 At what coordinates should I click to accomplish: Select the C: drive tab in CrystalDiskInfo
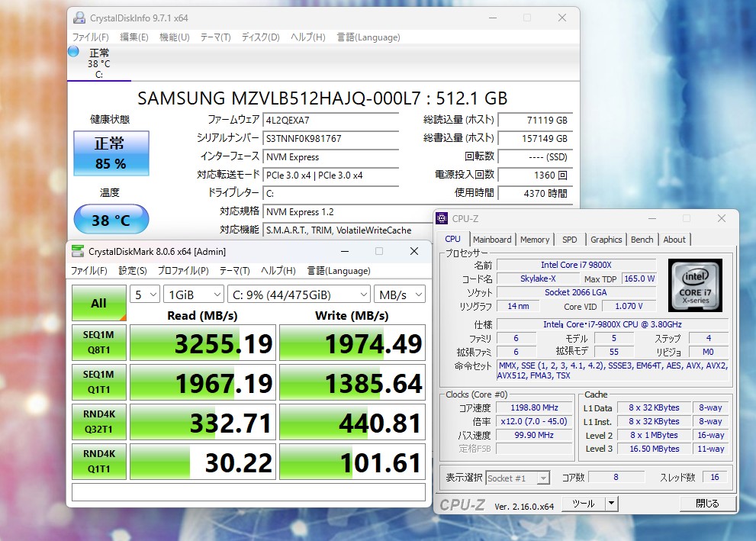pos(99,63)
